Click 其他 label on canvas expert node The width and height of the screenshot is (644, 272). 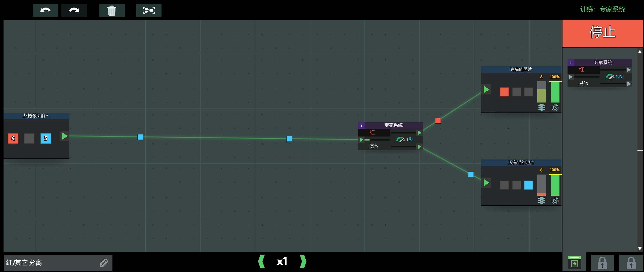click(374, 146)
